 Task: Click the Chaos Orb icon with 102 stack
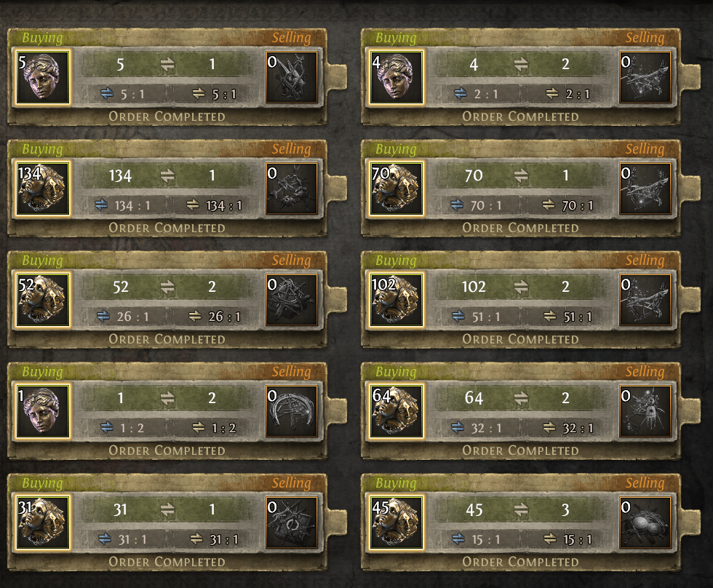pos(396,300)
